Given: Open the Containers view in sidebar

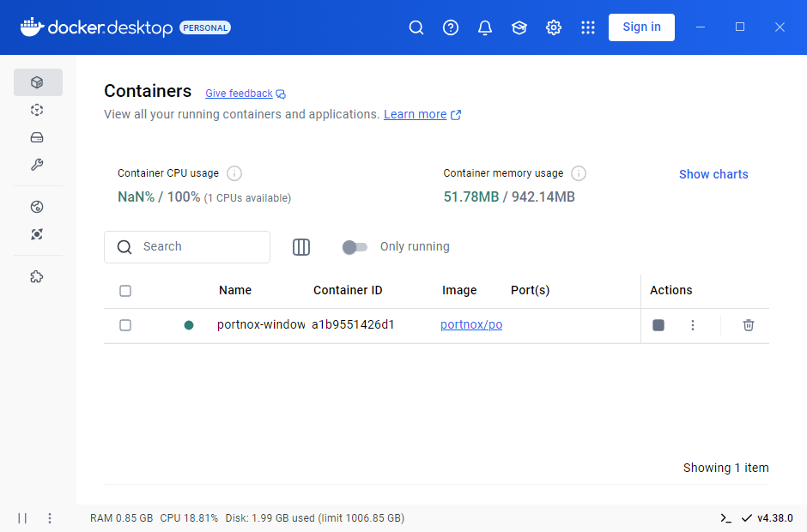Looking at the screenshot, I should point(38,82).
